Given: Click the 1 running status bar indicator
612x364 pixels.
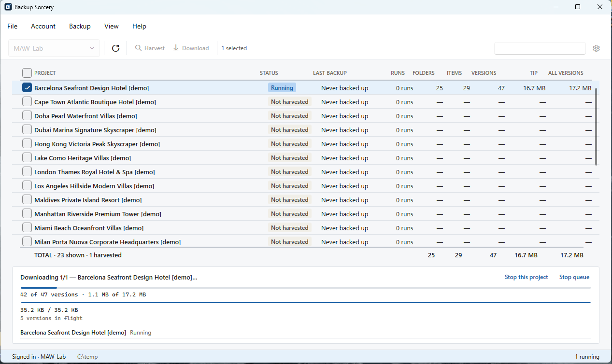Looking at the screenshot, I should [x=587, y=357].
